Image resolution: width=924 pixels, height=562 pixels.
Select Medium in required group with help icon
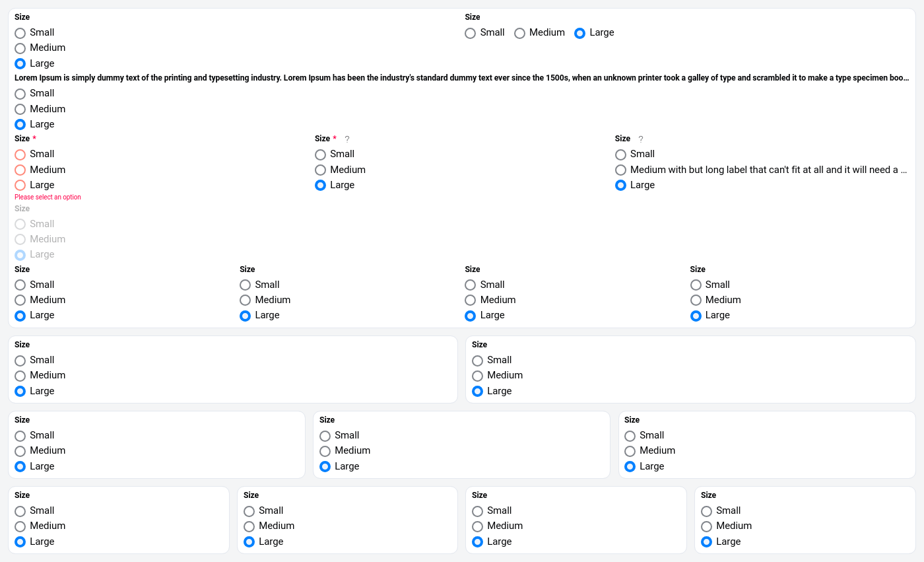pyautogui.click(x=321, y=170)
